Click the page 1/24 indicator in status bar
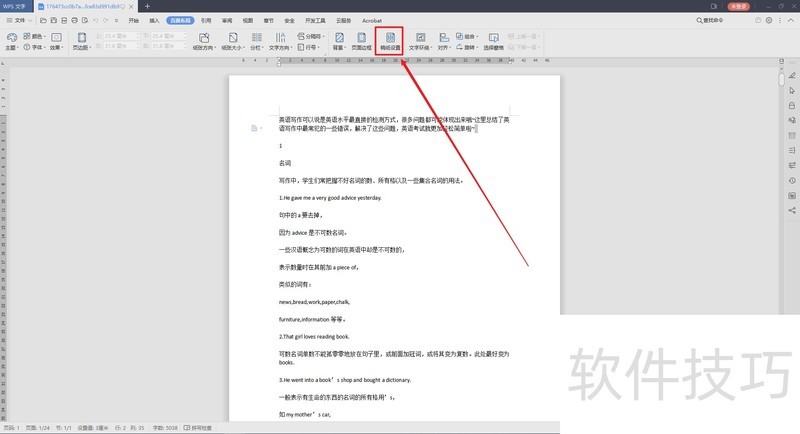Screen dimensions: 800x434 38,428
